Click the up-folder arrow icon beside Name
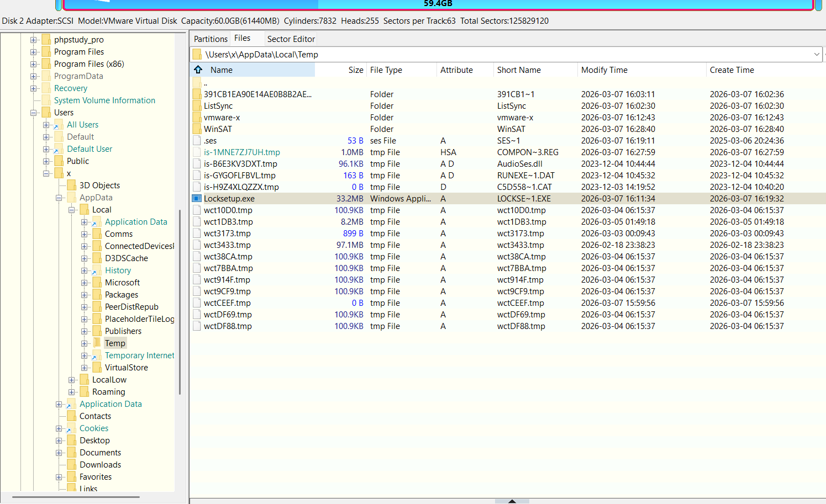The height and width of the screenshot is (504, 826). pyautogui.click(x=198, y=70)
